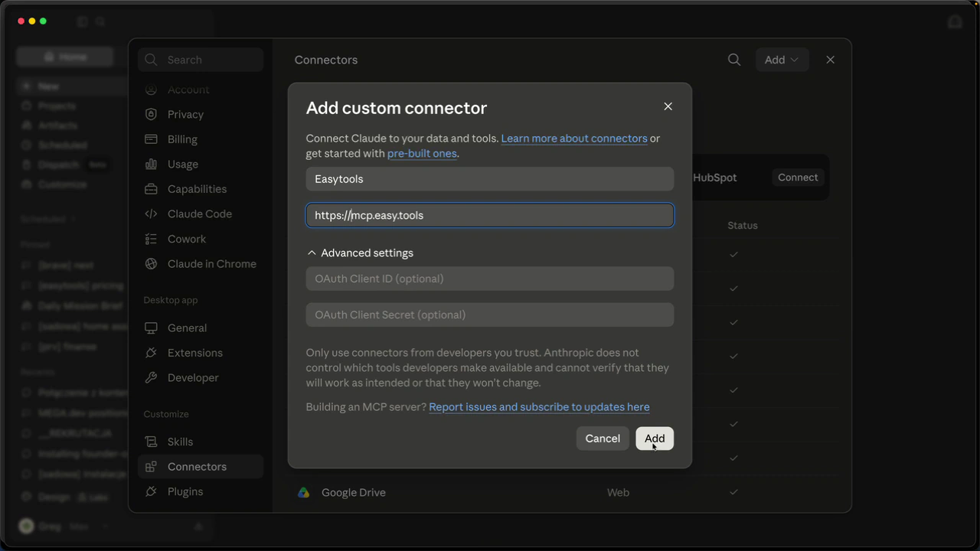Click the OAuth Client Secret field
Image resolution: width=980 pixels, height=551 pixels.
pyautogui.click(x=490, y=315)
